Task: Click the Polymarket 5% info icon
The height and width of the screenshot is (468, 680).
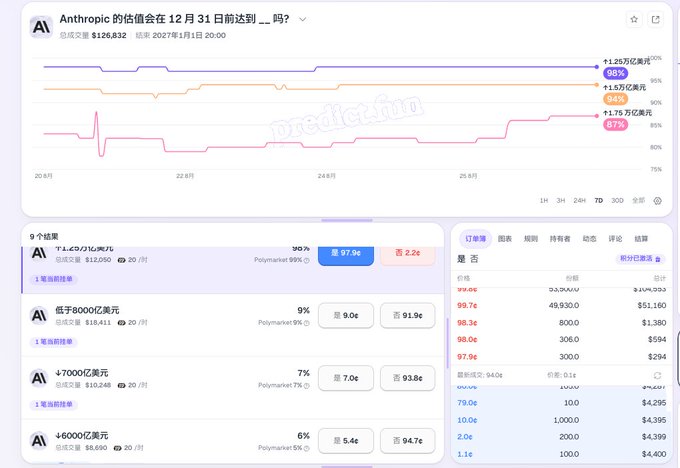Action: [307, 448]
